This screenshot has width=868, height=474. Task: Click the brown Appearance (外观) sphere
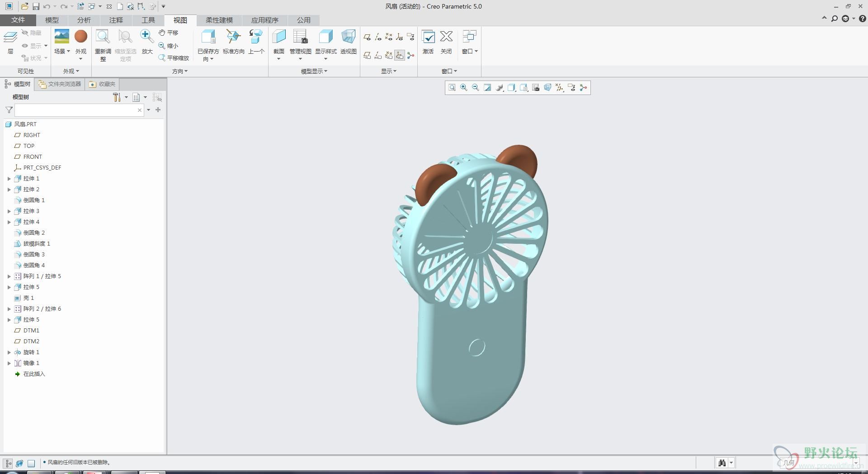pos(81,36)
